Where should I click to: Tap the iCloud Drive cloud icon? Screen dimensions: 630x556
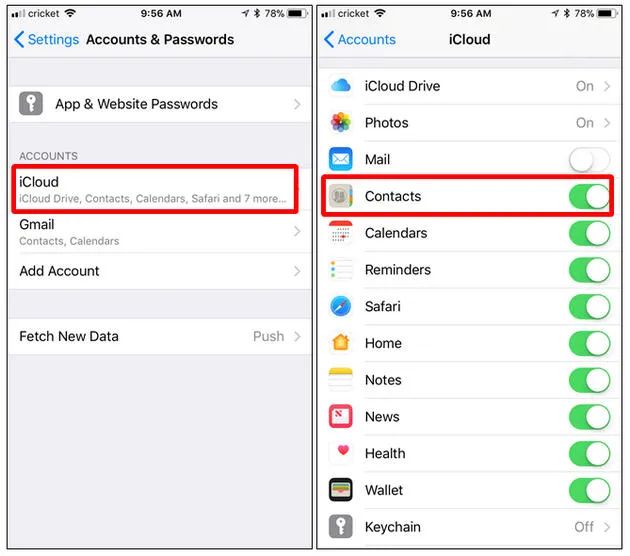pos(341,86)
